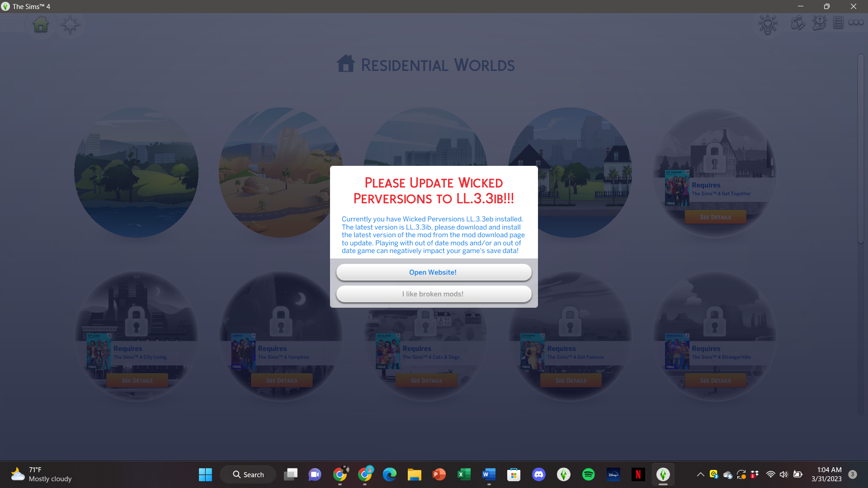This screenshot has width=868, height=488.
Task: Click the Cats & Dogs pack cover art
Action: tap(388, 352)
